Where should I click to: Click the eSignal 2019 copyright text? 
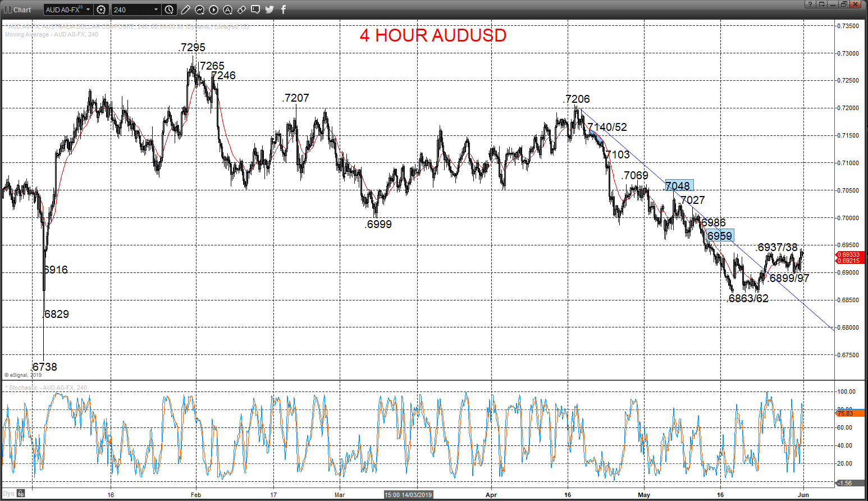23,375
